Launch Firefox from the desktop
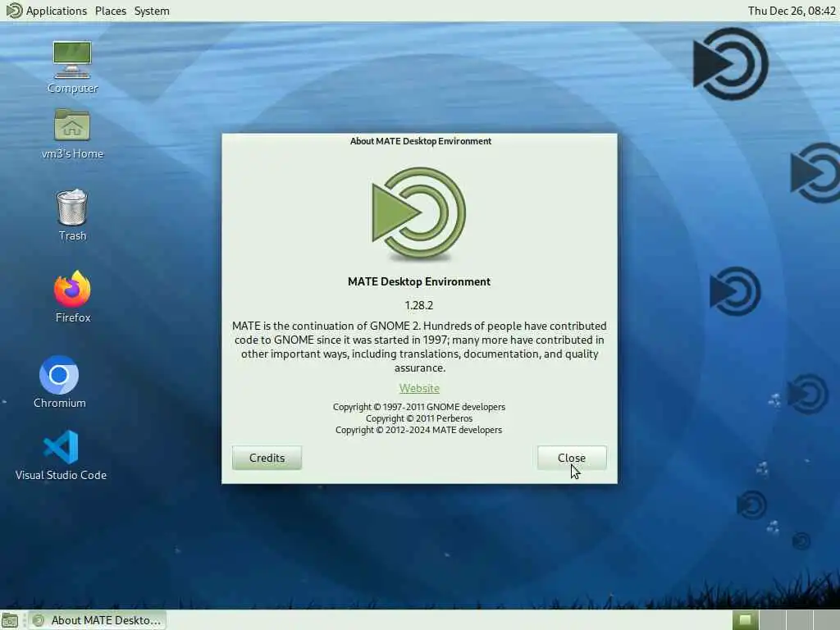This screenshot has height=630, width=840. [73, 296]
